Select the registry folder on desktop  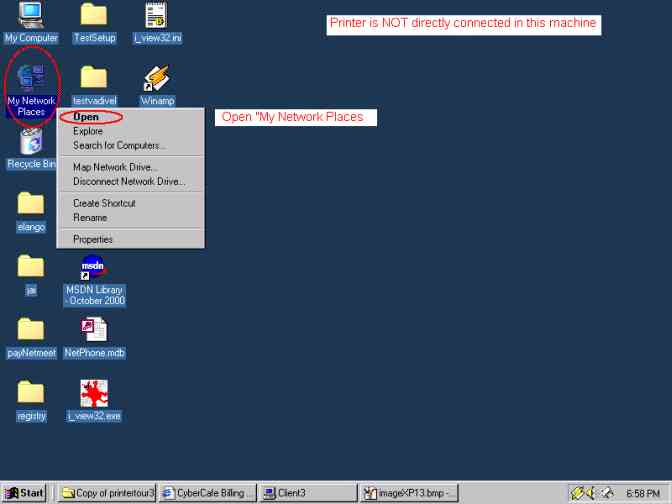[31, 394]
